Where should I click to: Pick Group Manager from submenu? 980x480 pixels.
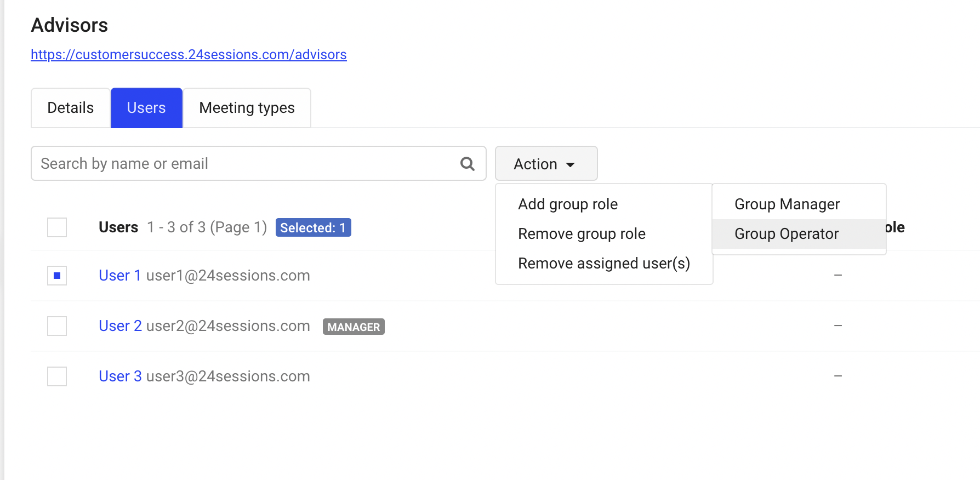787,204
